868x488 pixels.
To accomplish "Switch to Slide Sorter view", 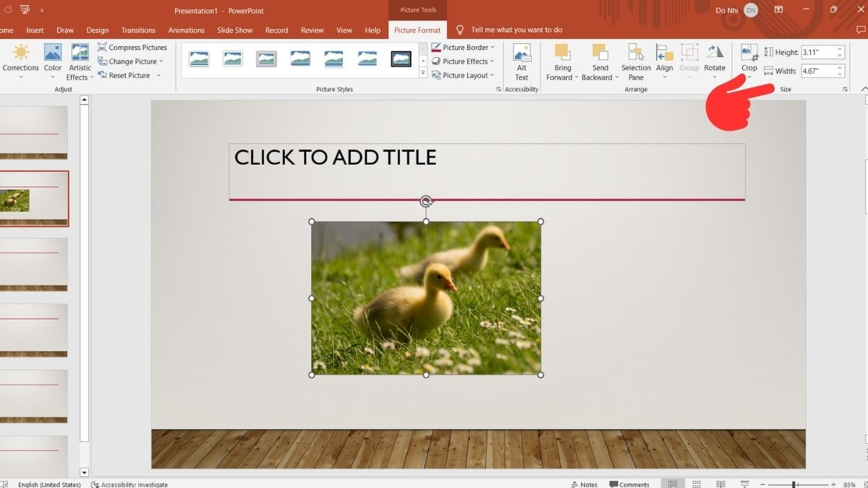I will pos(697,484).
